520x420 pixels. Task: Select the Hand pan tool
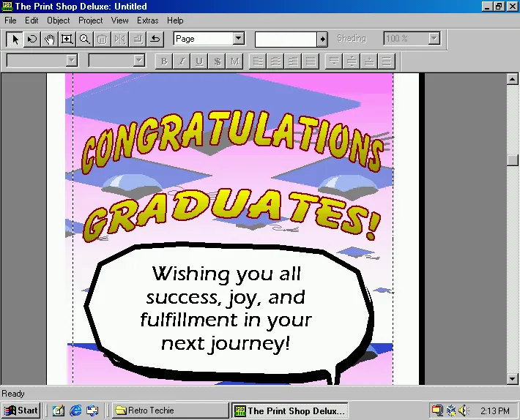tap(49, 39)
